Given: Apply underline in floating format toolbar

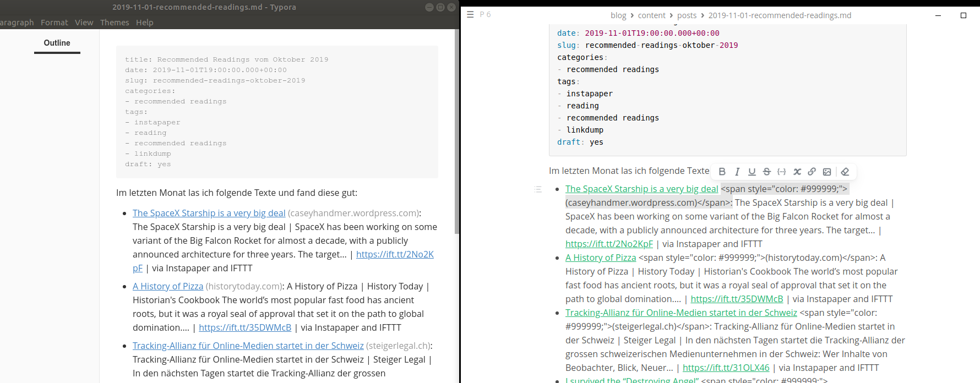Looking at the screenshot, I should click(752, 172).
